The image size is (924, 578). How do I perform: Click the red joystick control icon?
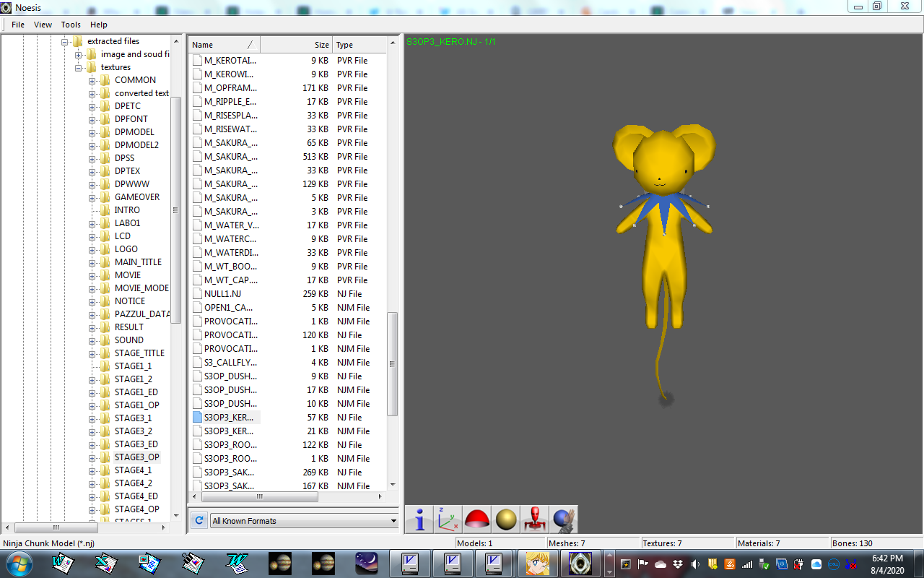(x=534, y=519)
